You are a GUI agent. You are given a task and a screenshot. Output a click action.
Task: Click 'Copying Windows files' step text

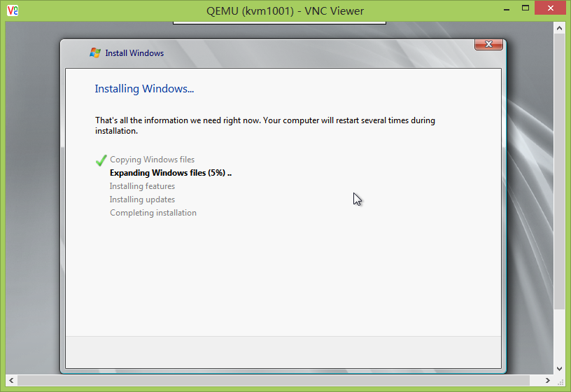[153, 160]
